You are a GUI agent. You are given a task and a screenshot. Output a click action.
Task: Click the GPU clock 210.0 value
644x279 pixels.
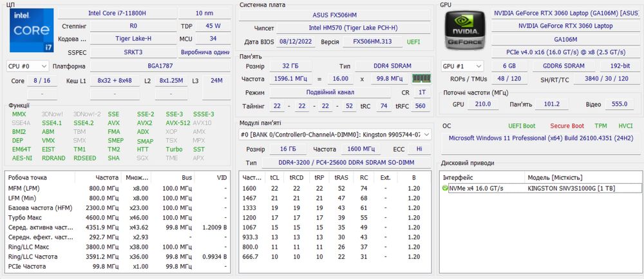(x=483, y=104)
